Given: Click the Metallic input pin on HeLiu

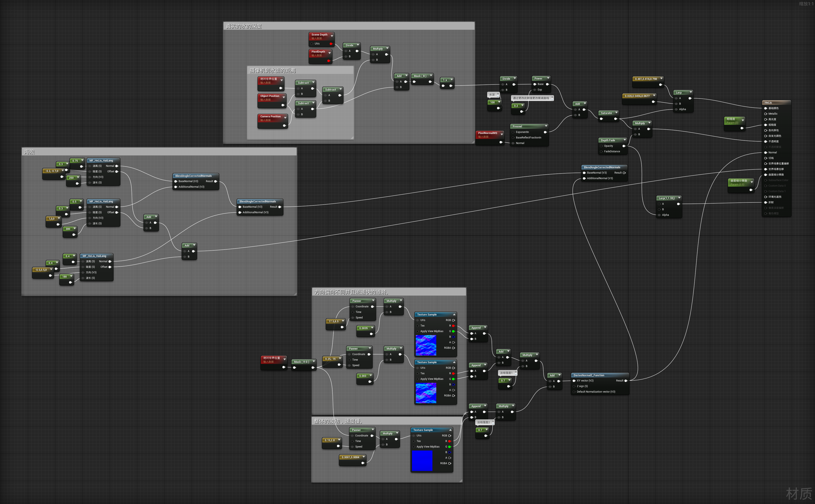Looking at the screenshot, I should tap(766, 114).
